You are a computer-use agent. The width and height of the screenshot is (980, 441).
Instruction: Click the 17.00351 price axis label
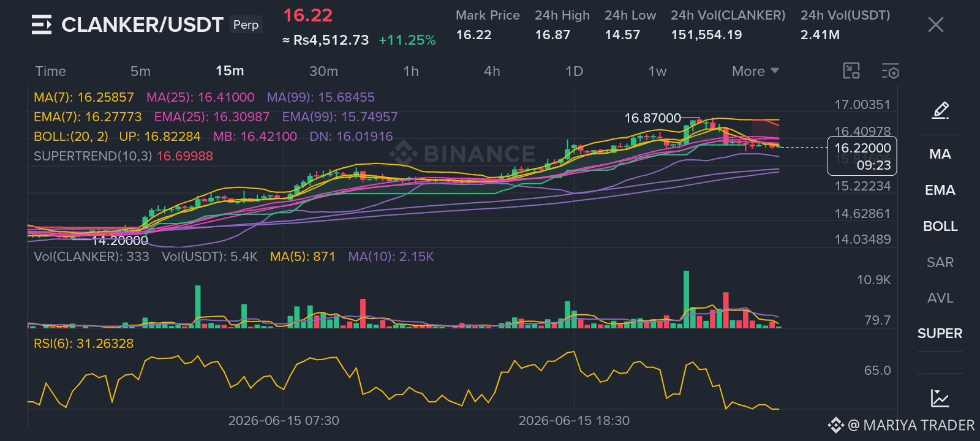[862, 105]
